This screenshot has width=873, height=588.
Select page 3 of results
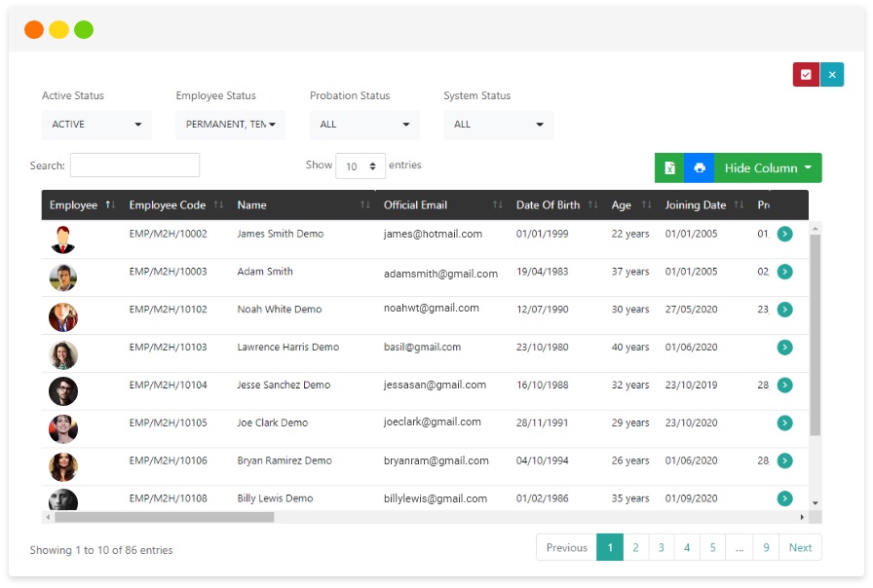[662, 547]
